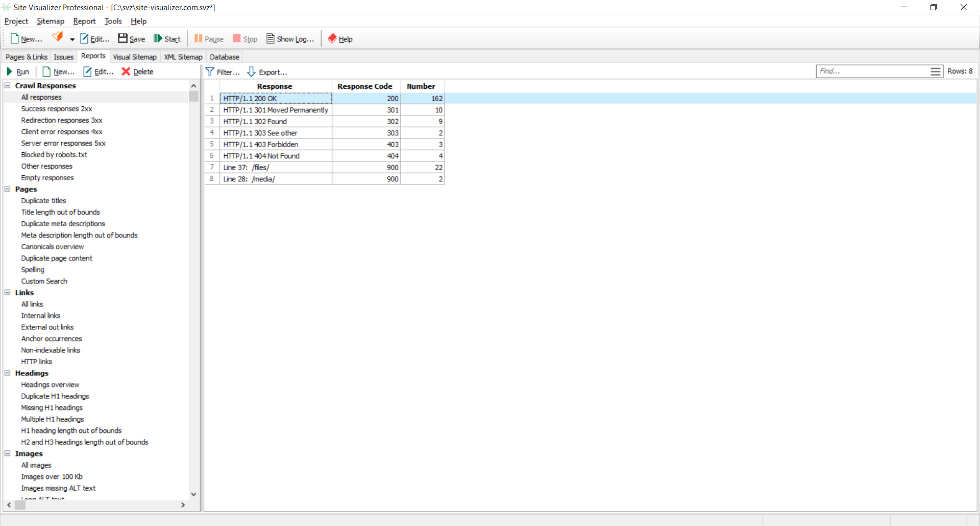Select the Duplicate page content report
The width and height of the screenshot is (980, 526).
pos(57,258)
